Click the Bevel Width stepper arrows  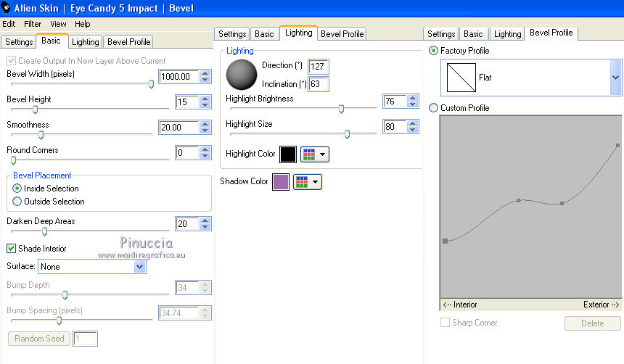tap(205, 76)
